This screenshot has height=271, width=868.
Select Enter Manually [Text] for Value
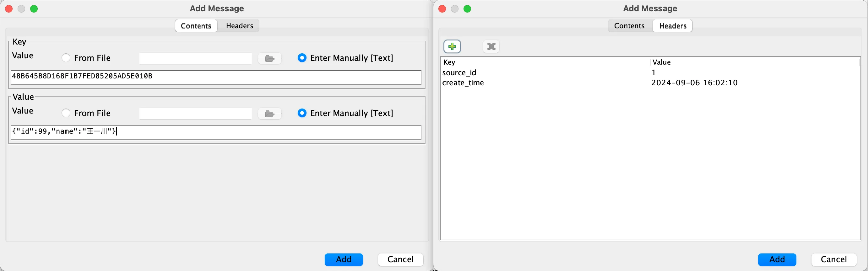click(x=302, y=113)
